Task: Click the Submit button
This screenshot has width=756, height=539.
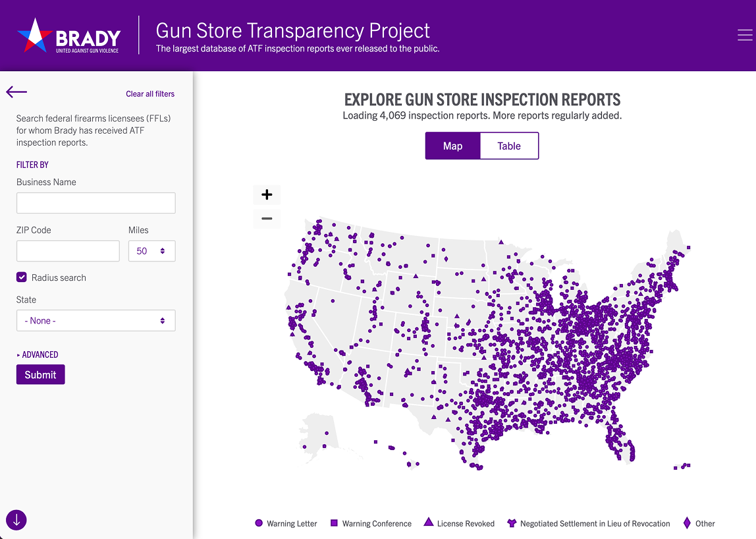Action: click(x=41, y=374)
